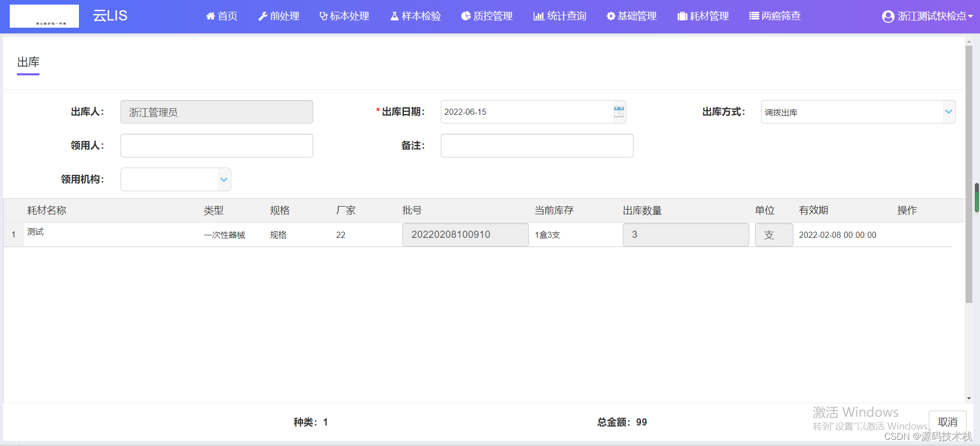This screenshot has height=446, width=980.
Task: Click the 出库数量 field showing 3
Action: click(x=686, y=235)
